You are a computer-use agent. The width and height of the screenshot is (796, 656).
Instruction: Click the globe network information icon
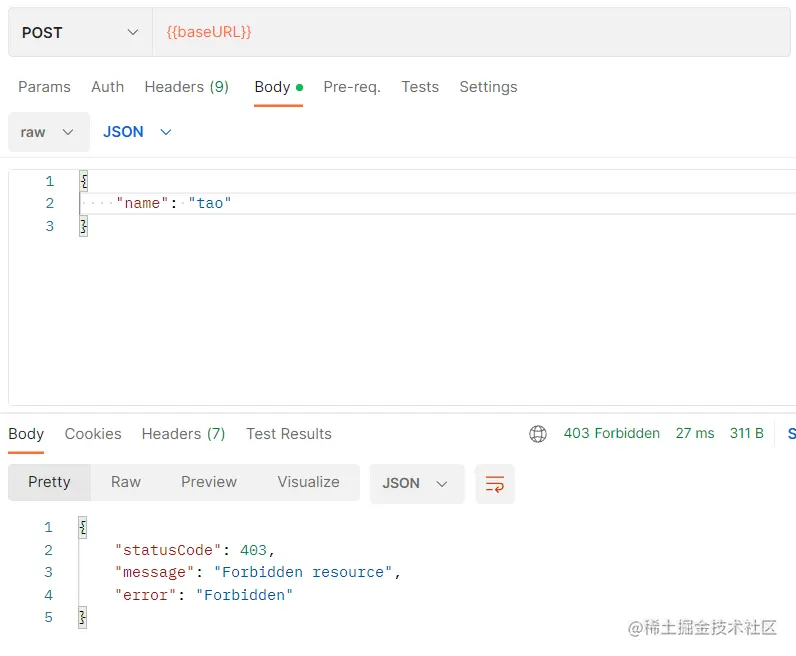(x=538, y=434)
